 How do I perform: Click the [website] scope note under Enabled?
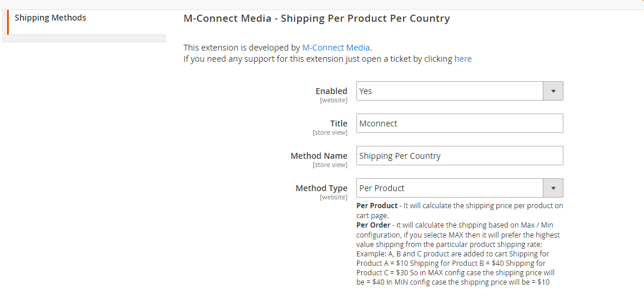pos(333,101)
